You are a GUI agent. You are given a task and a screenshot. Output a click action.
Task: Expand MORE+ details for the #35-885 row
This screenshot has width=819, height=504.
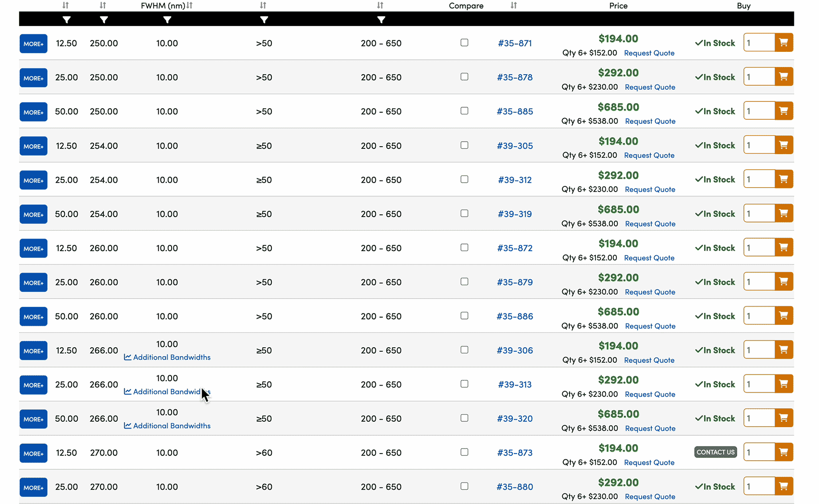pyautogui.click(x=34, y=112)
